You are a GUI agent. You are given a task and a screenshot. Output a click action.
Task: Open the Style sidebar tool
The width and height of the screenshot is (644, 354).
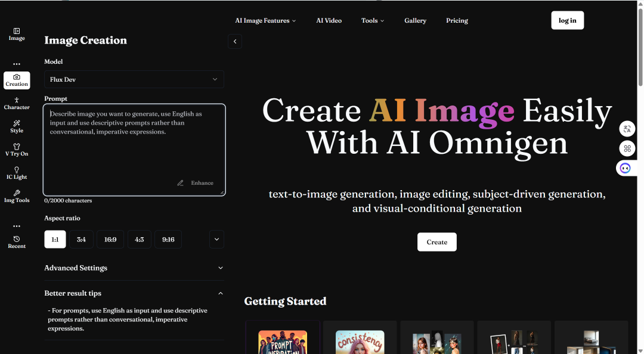[x=17, y=126]
